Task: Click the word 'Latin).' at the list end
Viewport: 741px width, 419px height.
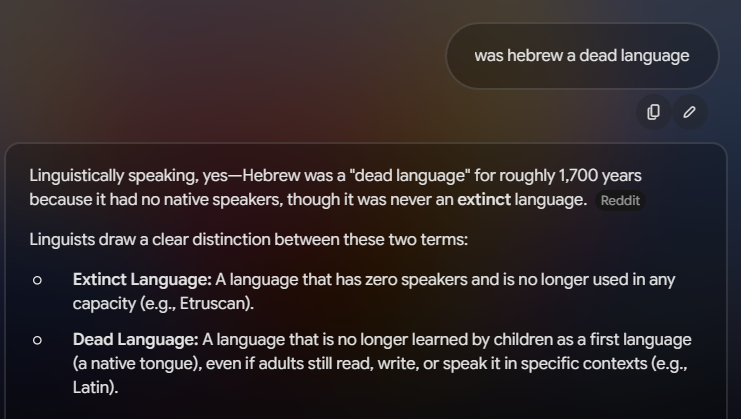Action: (95, 387)
